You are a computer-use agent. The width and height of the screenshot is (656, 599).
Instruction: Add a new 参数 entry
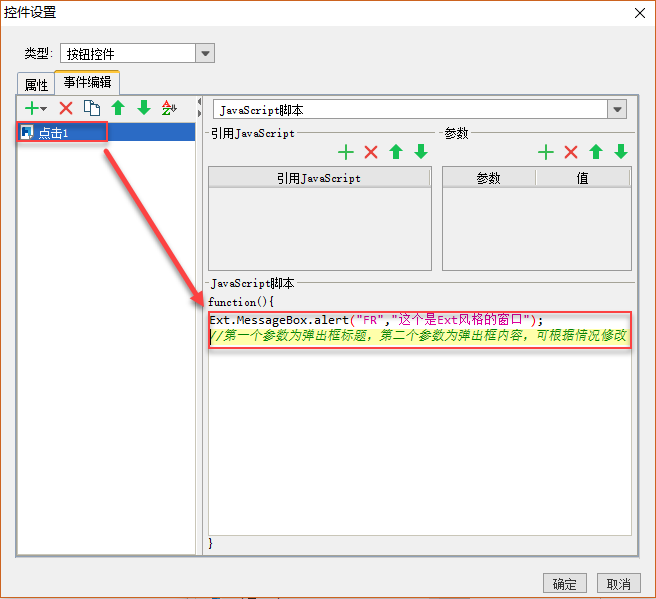(546, 152)
